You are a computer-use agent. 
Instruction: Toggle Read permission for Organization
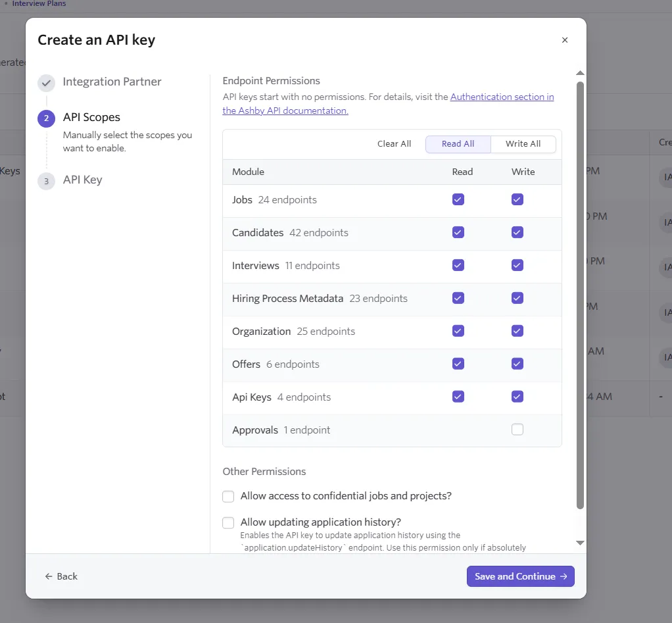coord(458,331)
